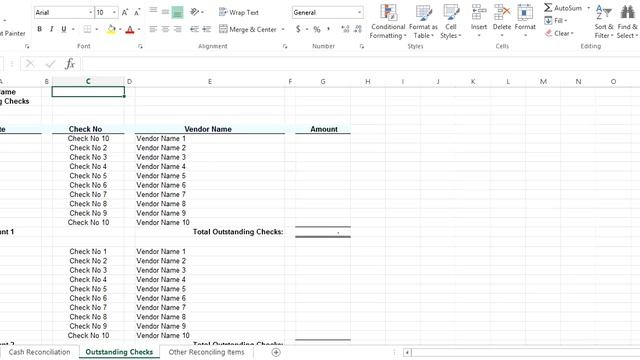
Task: Expand Merge & Center dropdown arrow
Action: pos(283,29)
